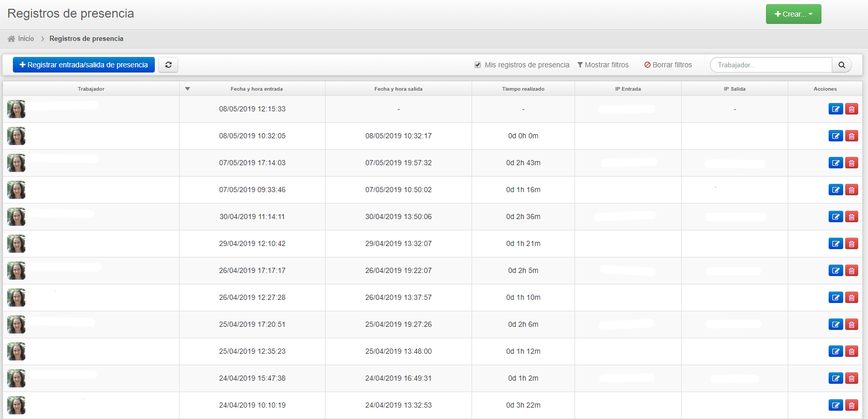Select exit time 24/04/2019 16:49:31
Screen dimensions: 868x419
click(399, 378)
